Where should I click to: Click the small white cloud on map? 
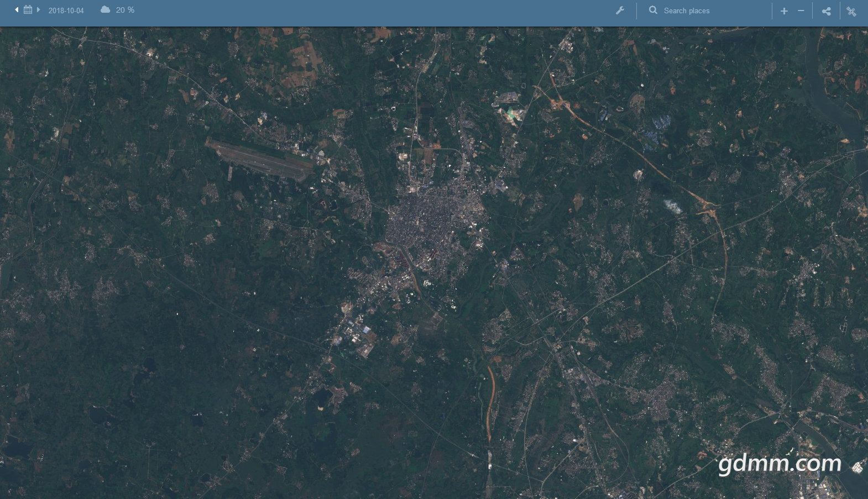(672, 206)
